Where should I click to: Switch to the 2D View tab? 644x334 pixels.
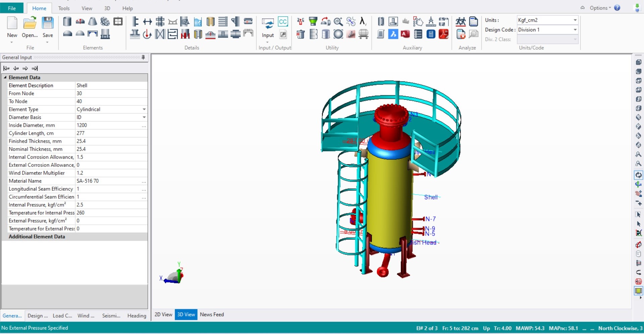tap(163, 315)
